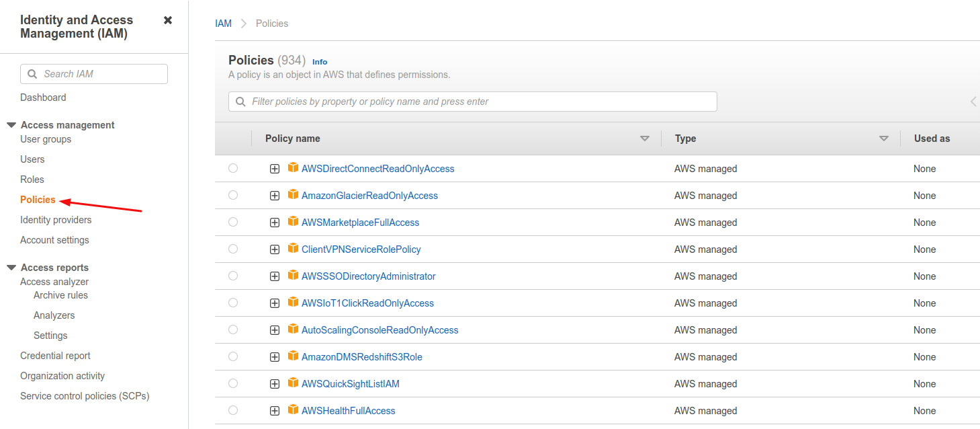The image size is (980, 429).
Task: Sort by the Policy name column arrow
Action: click(x=645, y=139)
